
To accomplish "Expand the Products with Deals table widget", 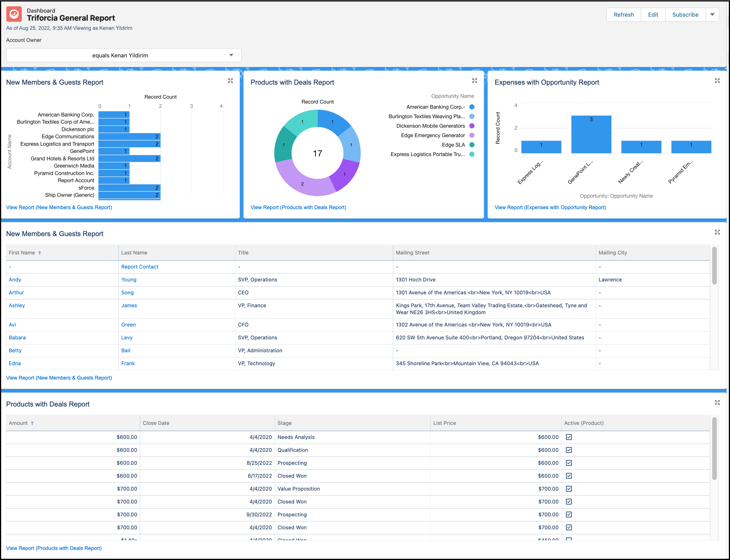I will tap(717, 402).
